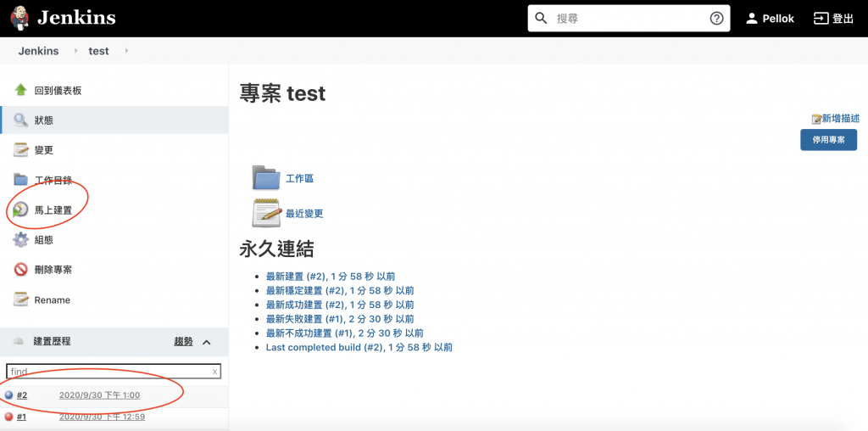The image size is (868, 431).
Task: Click the Pellok user avatar icon
Action: (x=751, y=19)
